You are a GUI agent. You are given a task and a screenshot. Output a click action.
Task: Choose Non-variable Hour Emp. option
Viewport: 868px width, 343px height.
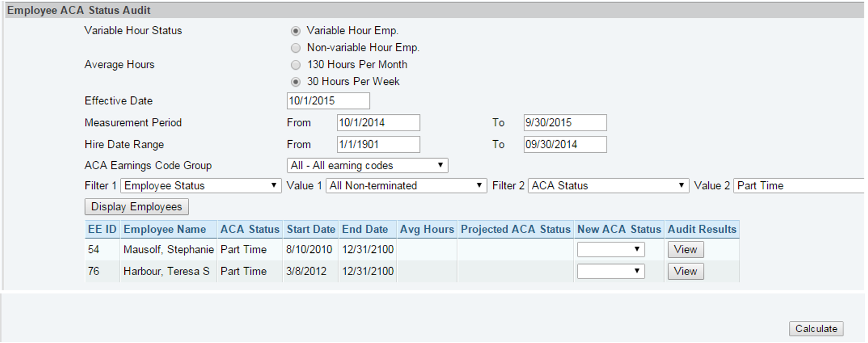click(x=295, y=48)
